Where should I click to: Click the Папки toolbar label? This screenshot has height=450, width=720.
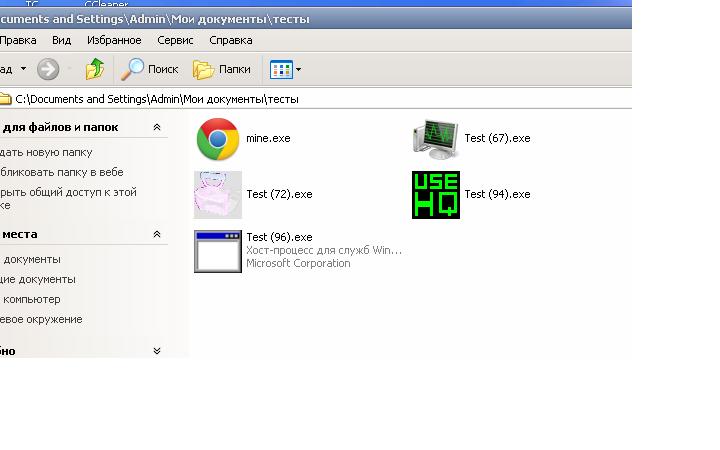tap(235, 69)
